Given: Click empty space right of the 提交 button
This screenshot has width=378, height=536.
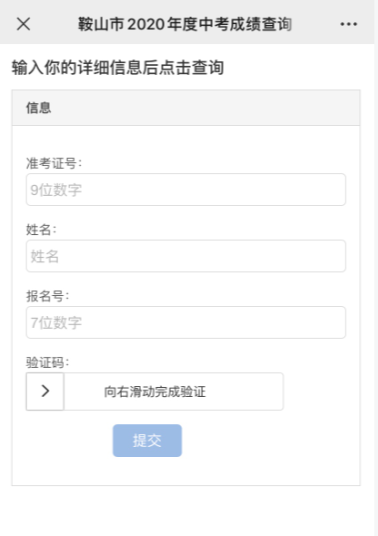Looking at the screenshot, I should (x=270, y=440).
